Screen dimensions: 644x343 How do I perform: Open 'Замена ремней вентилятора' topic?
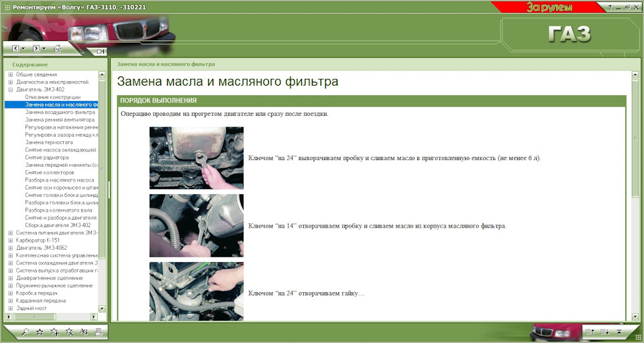(60, 120)
